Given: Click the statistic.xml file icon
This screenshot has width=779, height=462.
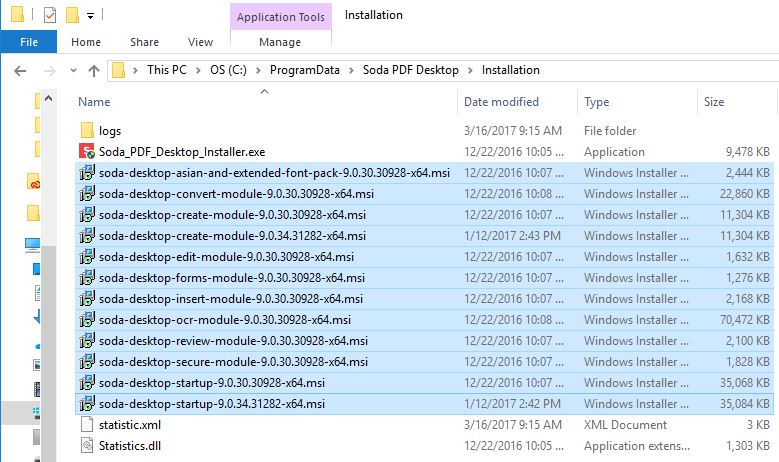Looking at the screenshot, I should 87,425.
